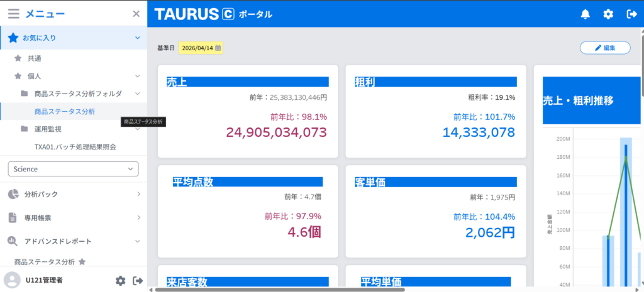Viewport: 644px width, 292px height.
Task: Select the 運用監視 folder label
Action: tap(48, 129)
